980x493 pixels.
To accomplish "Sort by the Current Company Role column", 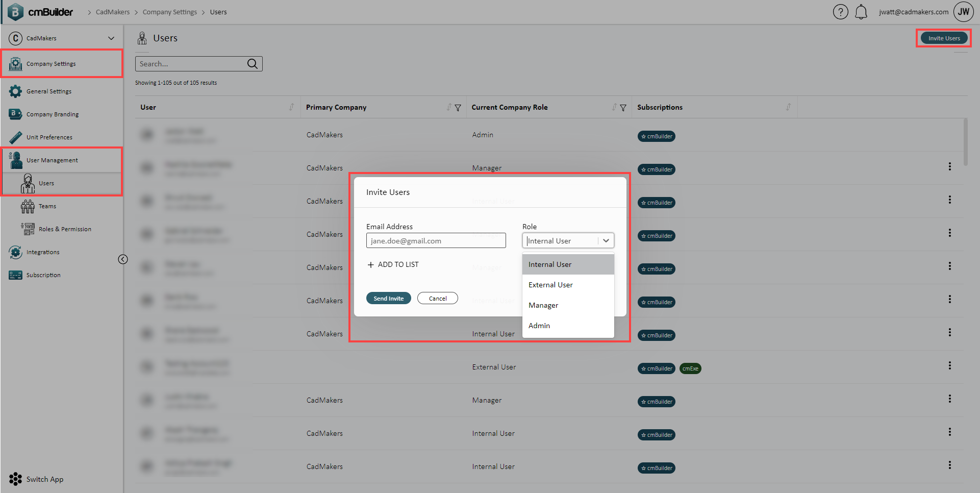I will (x=614, y=107).
